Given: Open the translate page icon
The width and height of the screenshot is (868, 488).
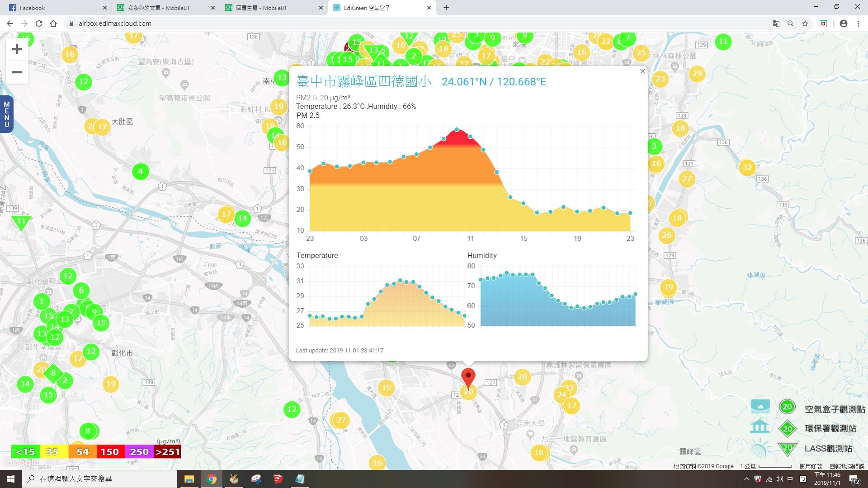Looking at the screenshot, I should (776, 23).
